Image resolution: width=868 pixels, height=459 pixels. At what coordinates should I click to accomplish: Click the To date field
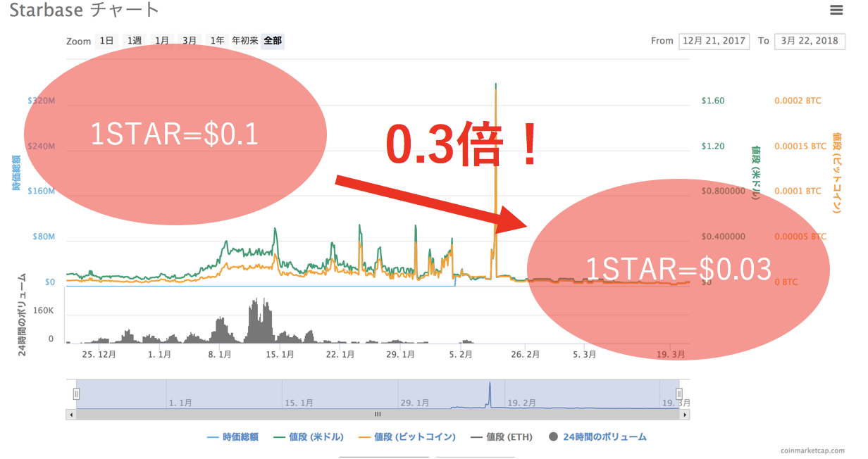click(x=810, y=41)
